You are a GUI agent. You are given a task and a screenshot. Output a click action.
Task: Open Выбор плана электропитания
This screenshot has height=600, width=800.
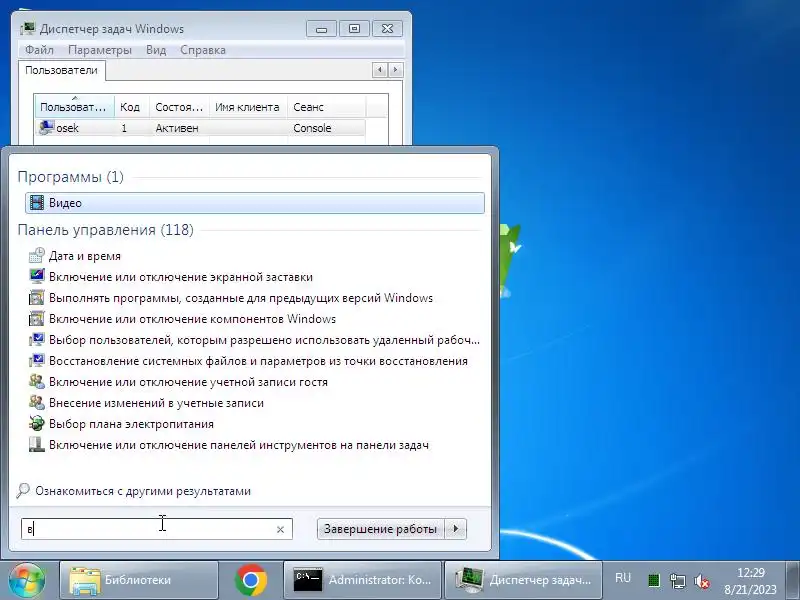(x=121, y=423)
